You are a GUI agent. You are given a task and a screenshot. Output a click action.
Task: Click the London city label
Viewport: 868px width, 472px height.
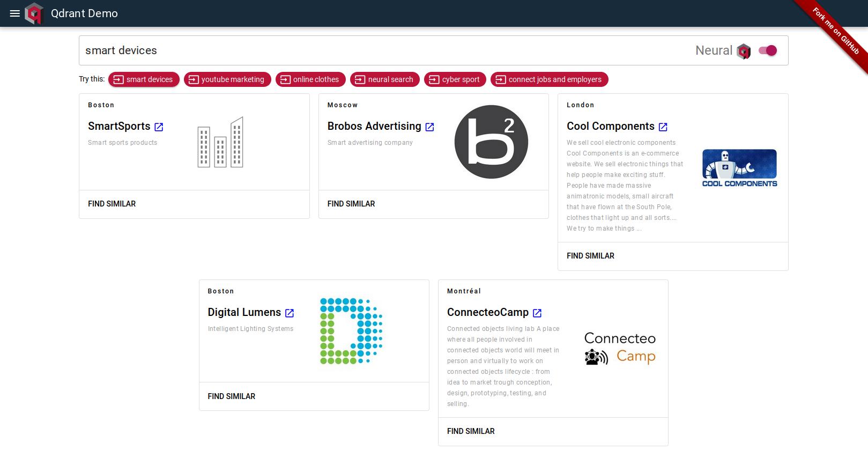pyautogui.click(x=581, y=105)
